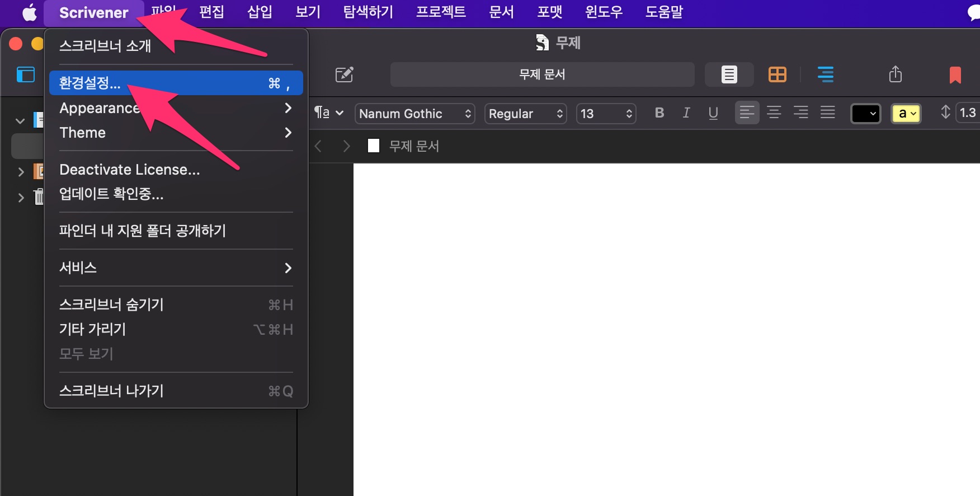Switch to outliner view icon
Image resolution: width=980 pixels, height=496 pixels.
825,74
